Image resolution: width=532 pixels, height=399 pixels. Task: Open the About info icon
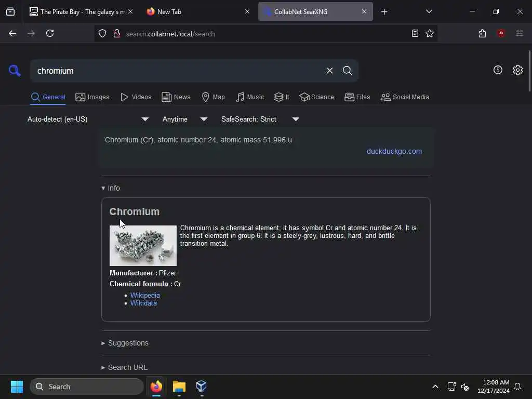498,70
